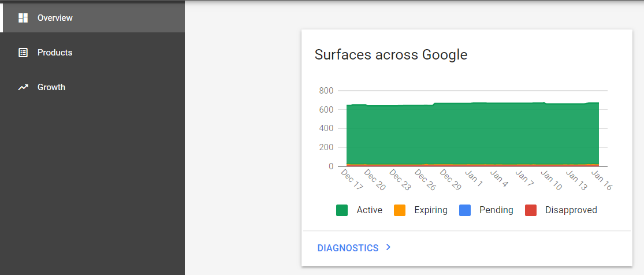The height and width of the screenshot is (275, 644).
Task: Click the 800 y-axis value
Action: tap(326, 91)
